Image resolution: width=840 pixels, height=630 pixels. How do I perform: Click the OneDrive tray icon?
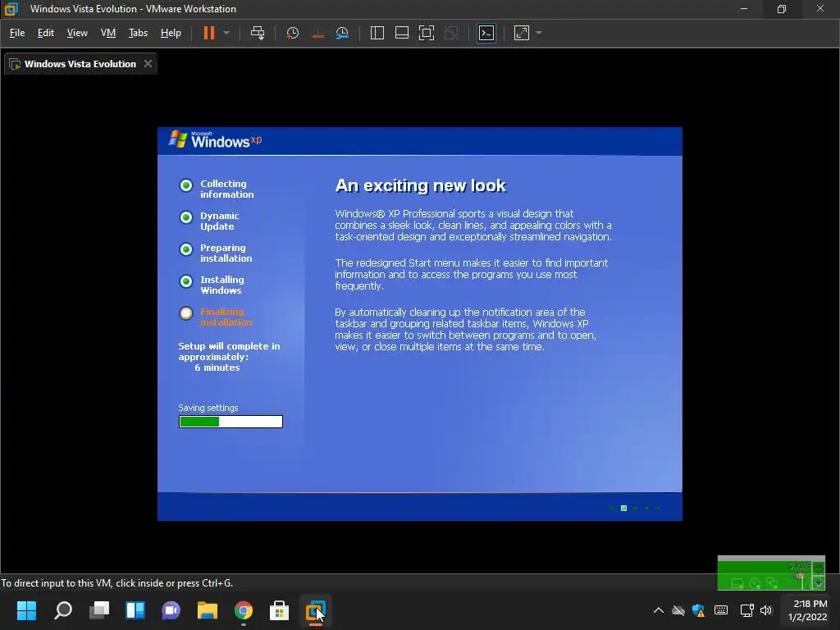(x=678, y=610)
